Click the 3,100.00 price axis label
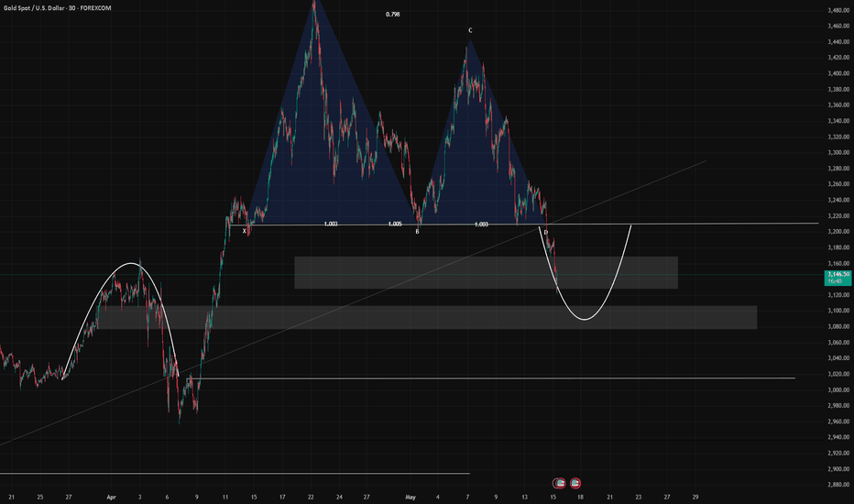The image size is (854, 504). click(x=838, y=311)
